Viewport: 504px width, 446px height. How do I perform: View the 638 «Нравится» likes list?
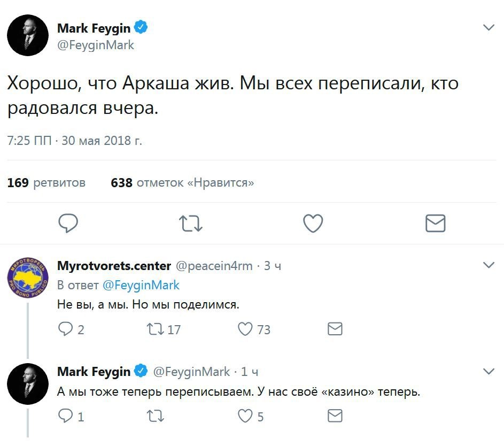[182, 183]
